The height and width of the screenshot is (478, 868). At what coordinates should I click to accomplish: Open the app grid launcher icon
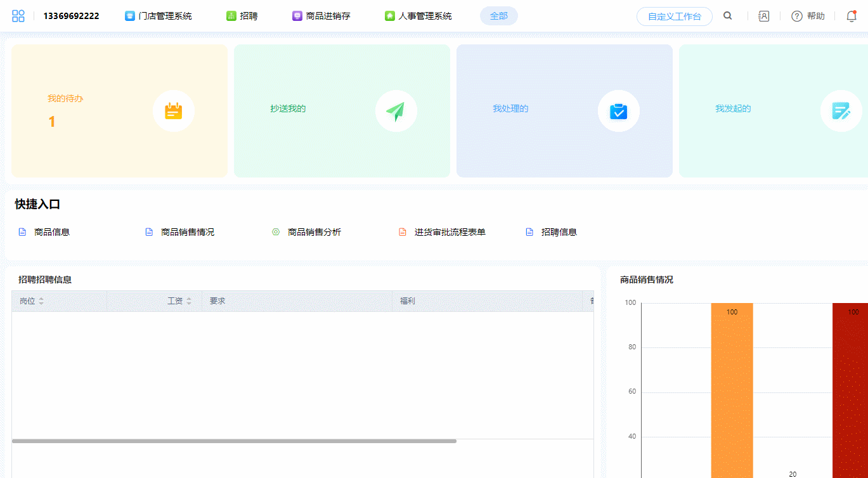click(x=18, y=16)
